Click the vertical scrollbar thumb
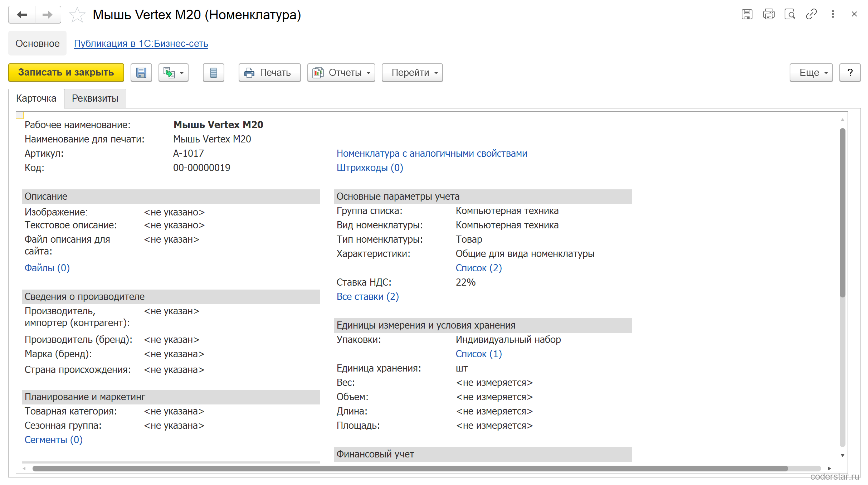868x485 pixels. pyautogui.click(x=843, y=213)
